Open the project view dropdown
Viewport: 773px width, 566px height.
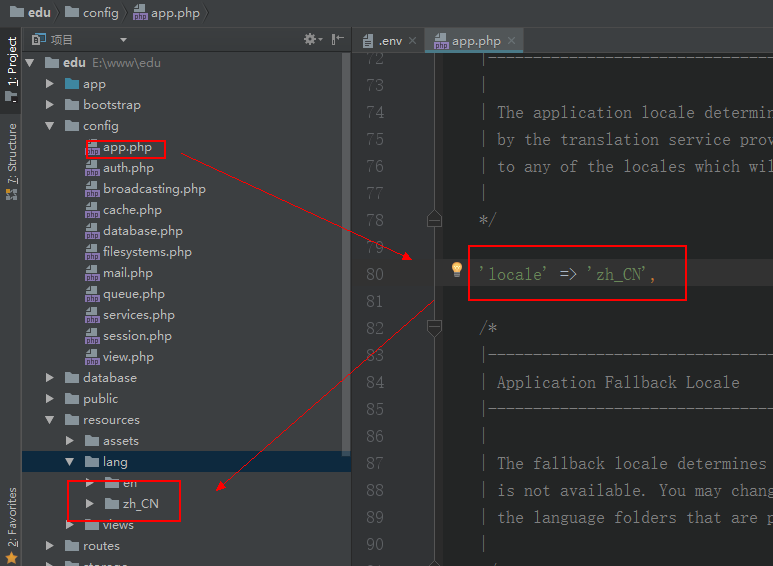(123, 40)
